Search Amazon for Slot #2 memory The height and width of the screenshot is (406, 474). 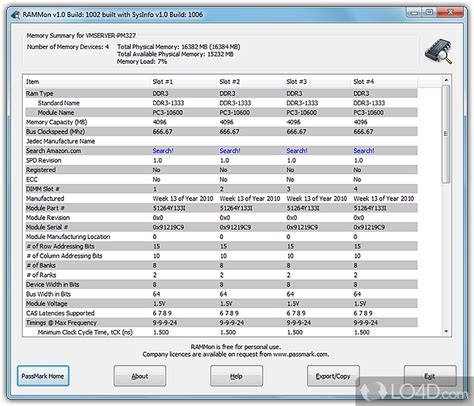click(230, 151)
